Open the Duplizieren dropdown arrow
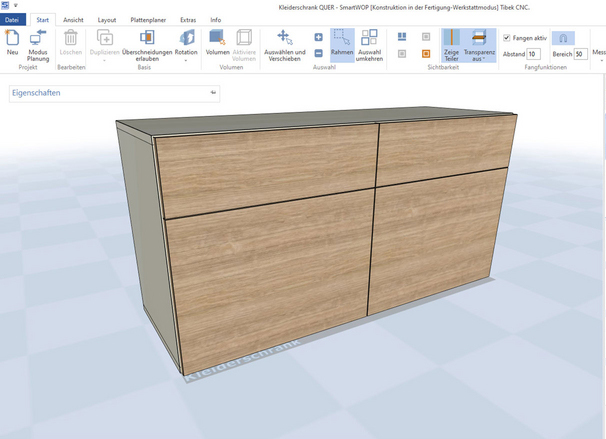 coord(105,60)
